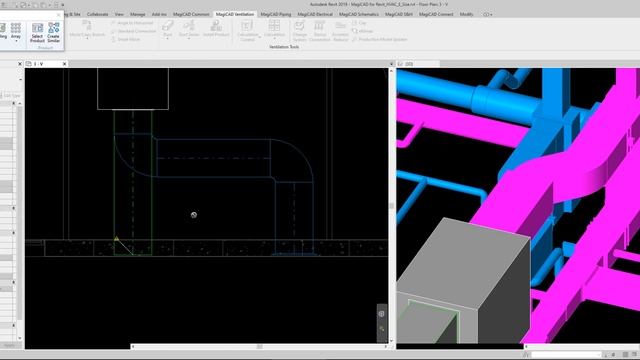Click the Move/Copy Branch tool
This screenshot has width=640, height=360.
click(x=87, y=28)
